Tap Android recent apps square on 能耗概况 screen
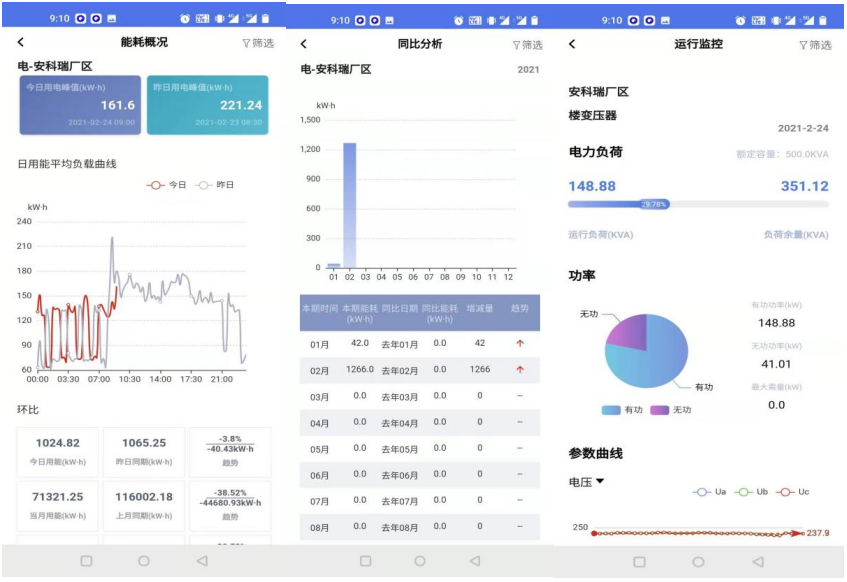The width and height of the screenshot is (847, 582). pyautogui.click(x=86, y=561)
